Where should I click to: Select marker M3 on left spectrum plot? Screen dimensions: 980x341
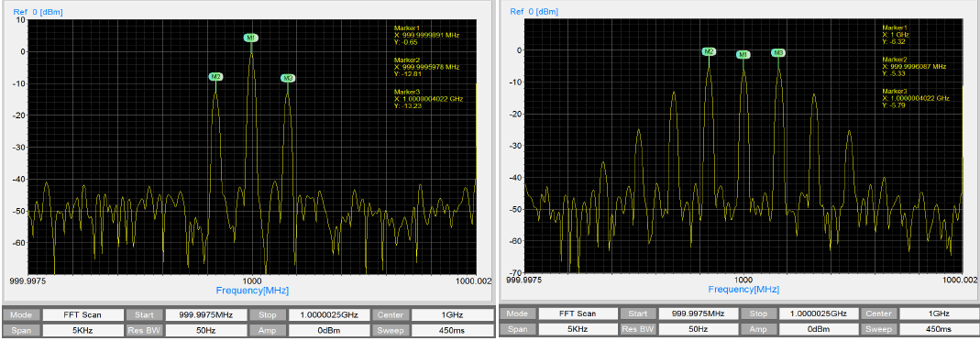(288, 78)
